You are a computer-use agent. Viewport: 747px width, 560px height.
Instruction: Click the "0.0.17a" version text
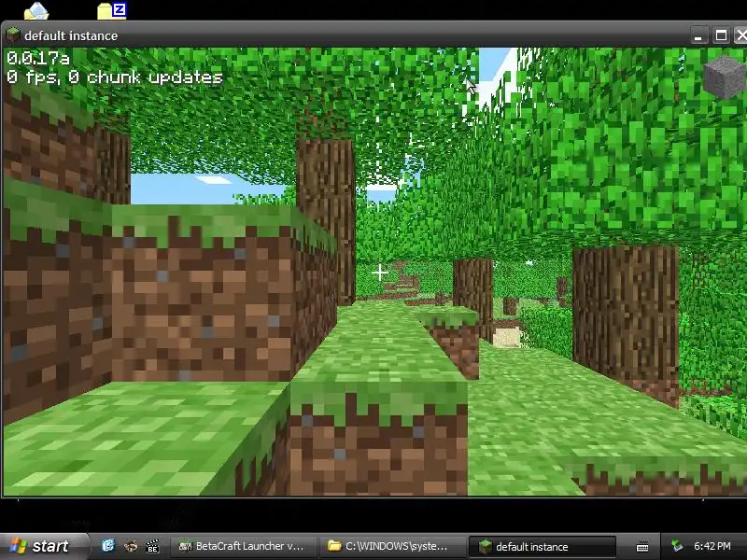(x=38, y=59)
